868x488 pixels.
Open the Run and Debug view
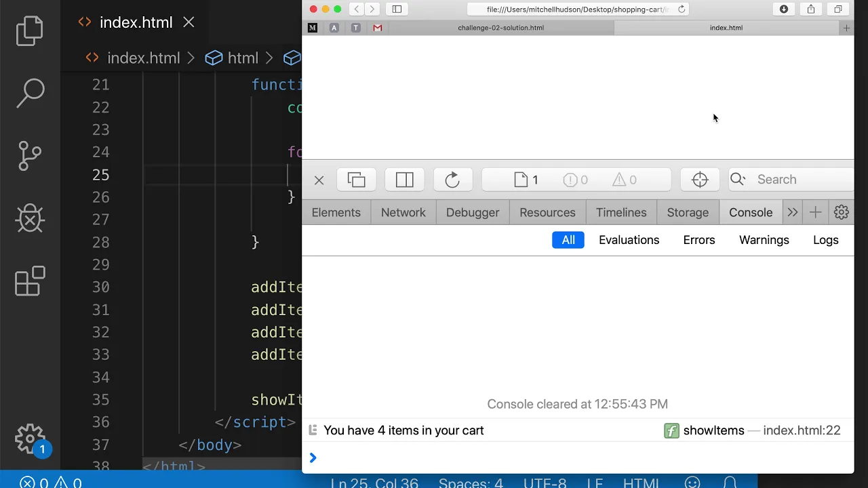click(30, 218)
